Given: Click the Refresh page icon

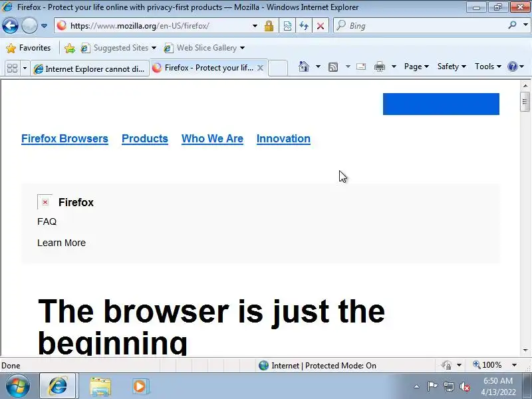Looking at the screenshot, I should coord(304,26).
